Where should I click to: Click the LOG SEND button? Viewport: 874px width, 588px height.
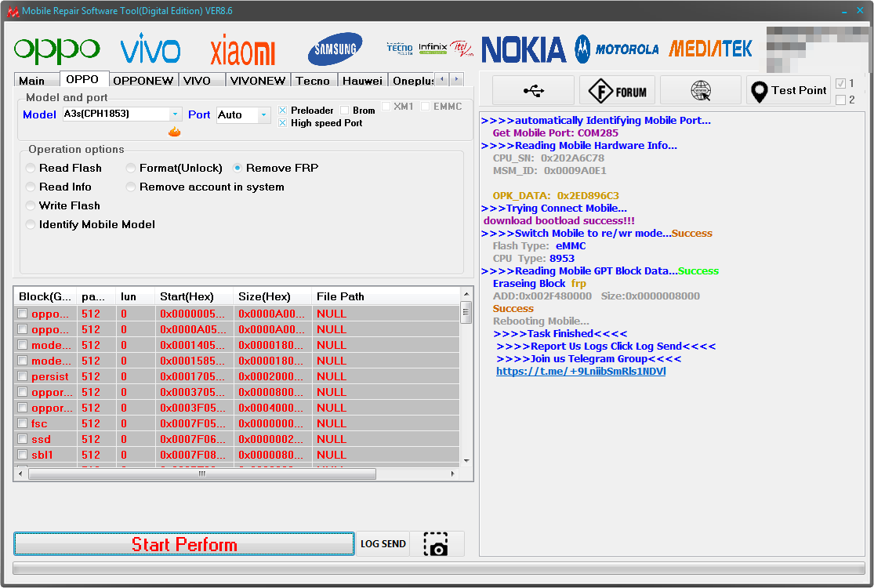(383, 544)
